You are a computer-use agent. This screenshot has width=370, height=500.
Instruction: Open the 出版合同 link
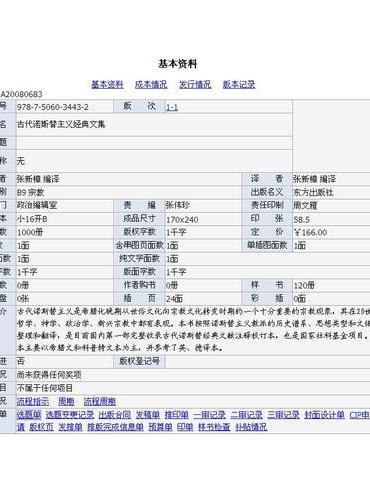115,415
